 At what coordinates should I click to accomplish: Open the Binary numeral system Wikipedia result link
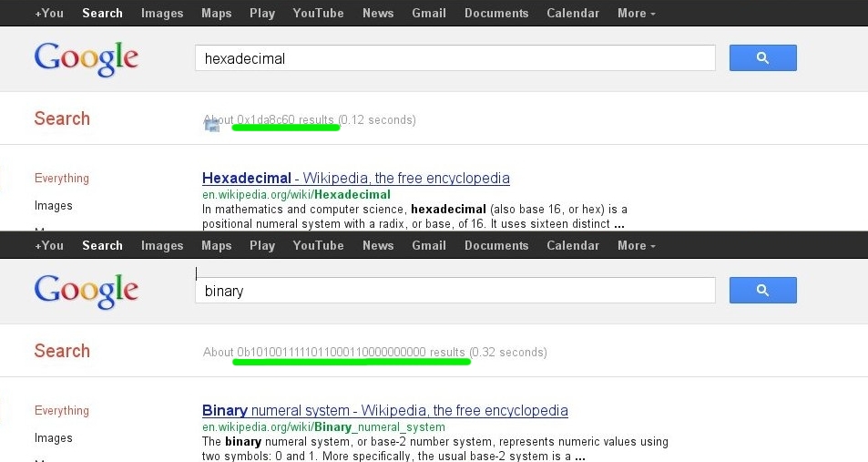click(384, 410)
